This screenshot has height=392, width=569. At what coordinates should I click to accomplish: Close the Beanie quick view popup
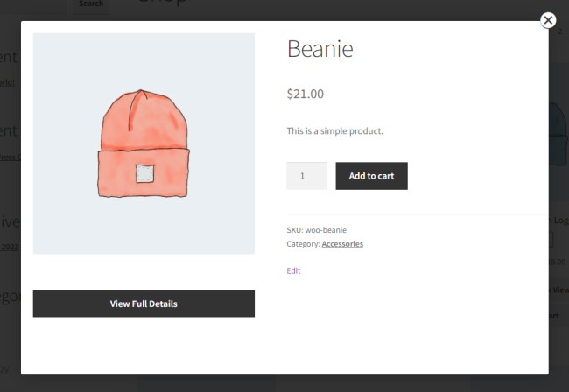coord(548,20)
